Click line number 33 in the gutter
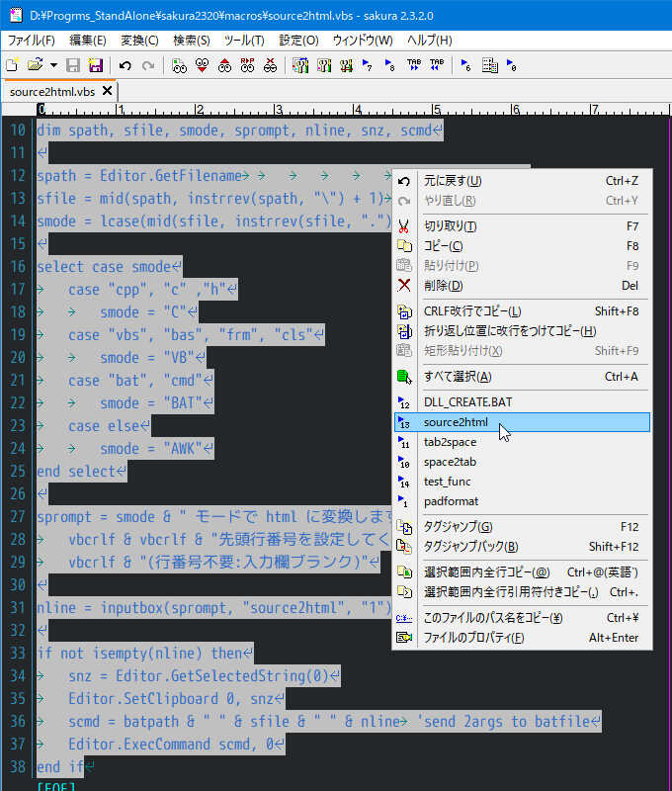This screenshot has width=672, height=791. click(x=18, y=653)
